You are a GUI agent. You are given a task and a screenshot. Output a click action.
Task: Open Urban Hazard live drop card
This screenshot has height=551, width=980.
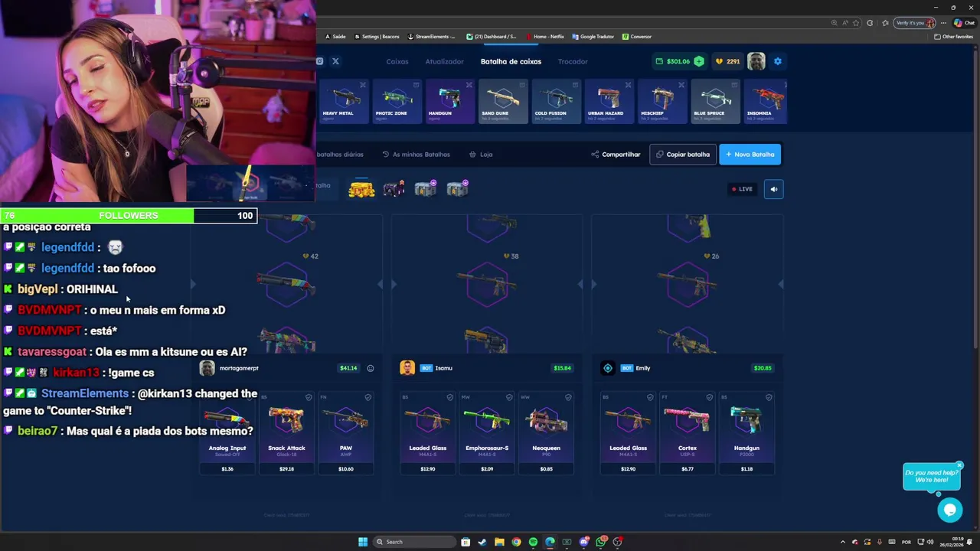click(609, 101)
